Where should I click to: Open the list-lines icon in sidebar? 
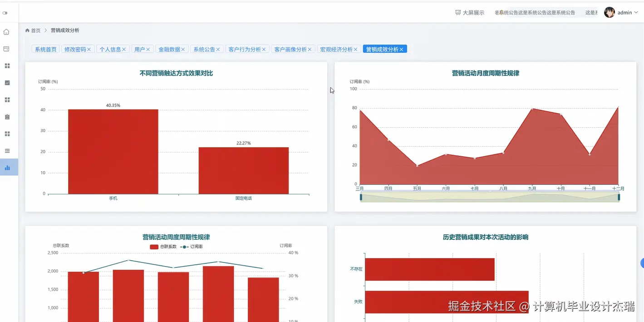[7, 150]
